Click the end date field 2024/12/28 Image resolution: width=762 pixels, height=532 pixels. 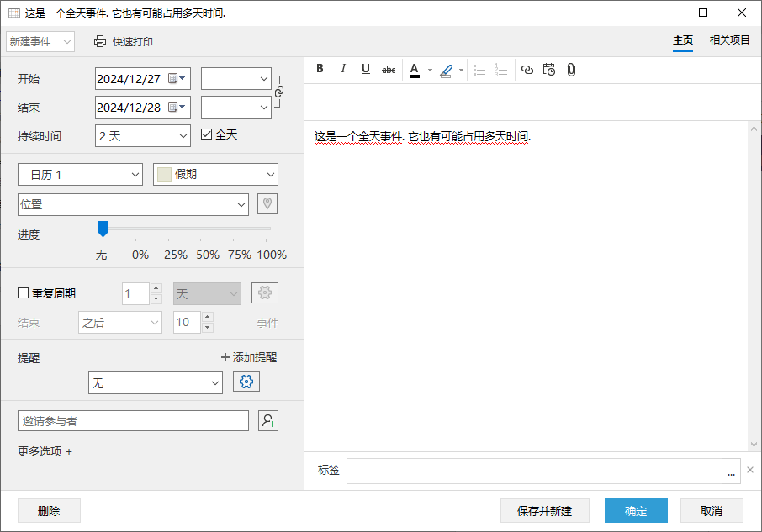[x=130, y=107]
